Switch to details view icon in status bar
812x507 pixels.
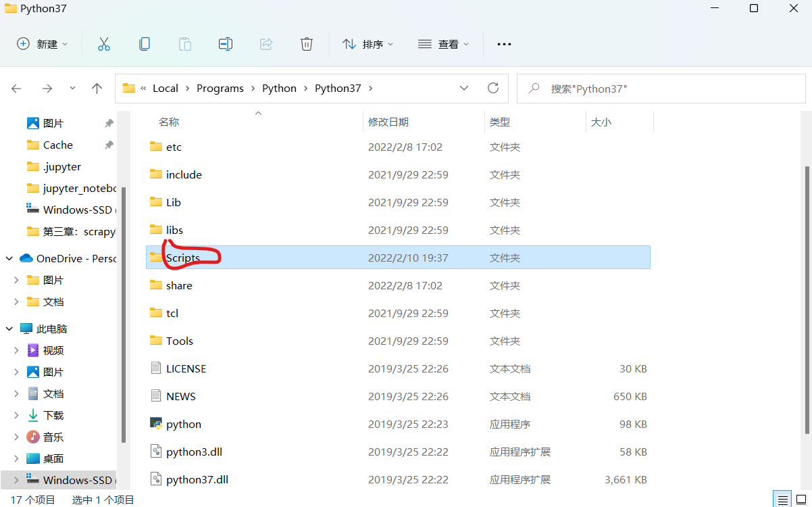[782, 500]
